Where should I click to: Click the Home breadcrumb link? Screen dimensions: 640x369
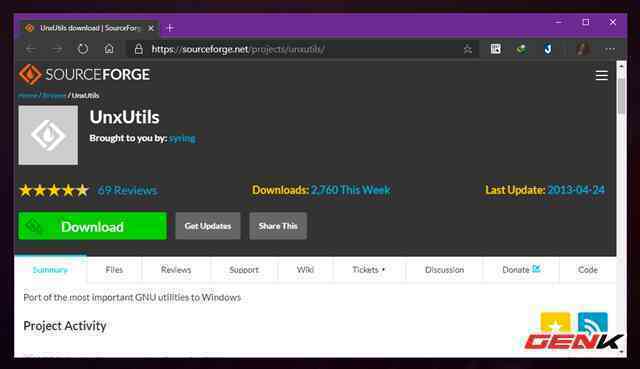tap(28, 96)
